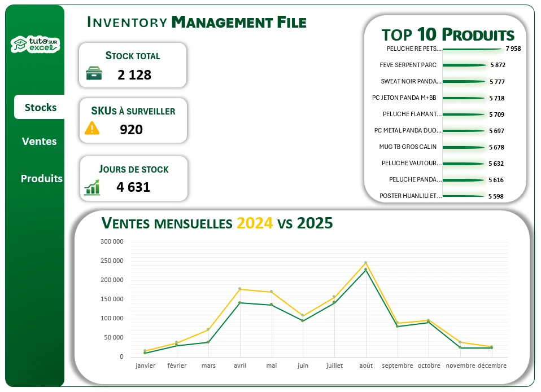Click the septembre axis label
This screenshot has width=541, height=392.
point(398,365)
